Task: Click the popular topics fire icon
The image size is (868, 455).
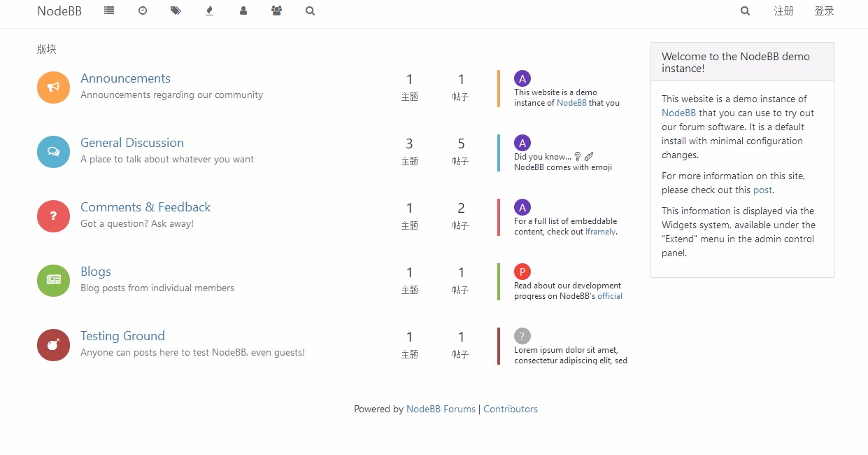Action: pyautogui.click(x=209, y=10)
